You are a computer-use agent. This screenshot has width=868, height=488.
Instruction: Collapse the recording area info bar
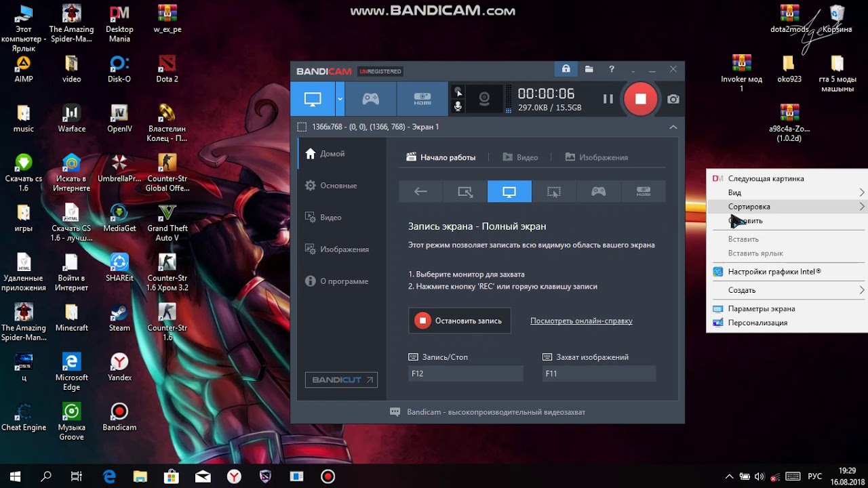click(673, 127)
